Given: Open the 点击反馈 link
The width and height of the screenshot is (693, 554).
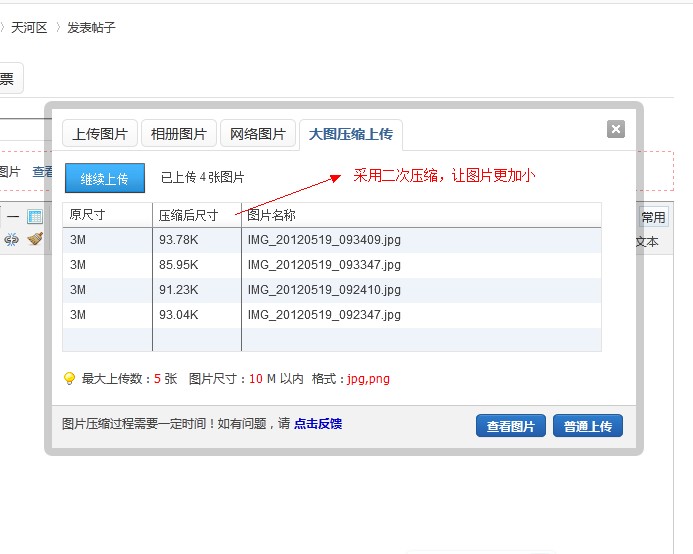Looking at the screenshot, I should tap(318, 424).
